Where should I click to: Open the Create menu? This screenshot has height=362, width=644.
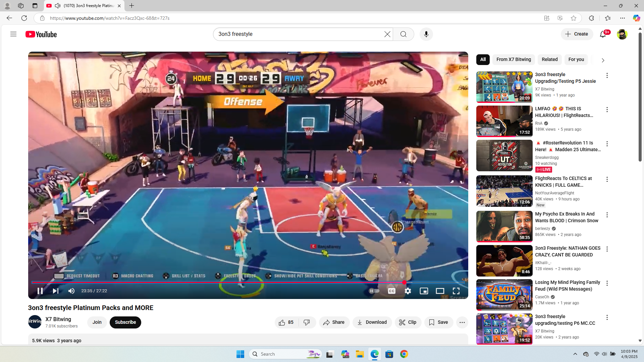tap(577, 34)
